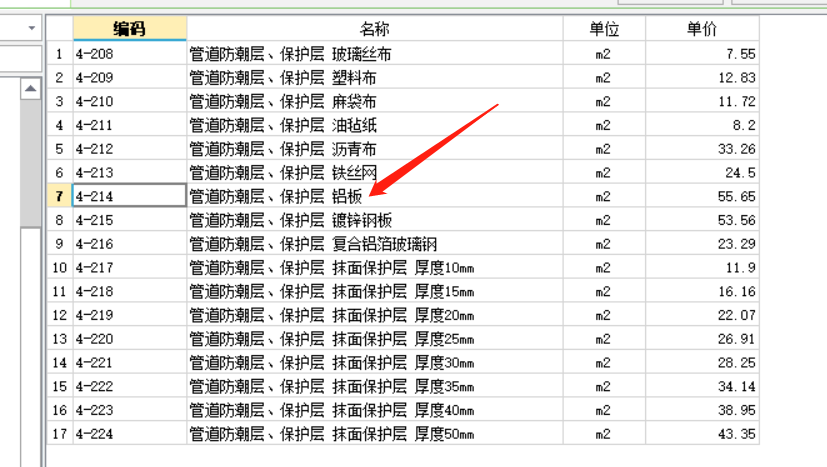The height and width of the screenshot is (467, 827).
Task: Click the 单位 column header
Action: [604, 28]
